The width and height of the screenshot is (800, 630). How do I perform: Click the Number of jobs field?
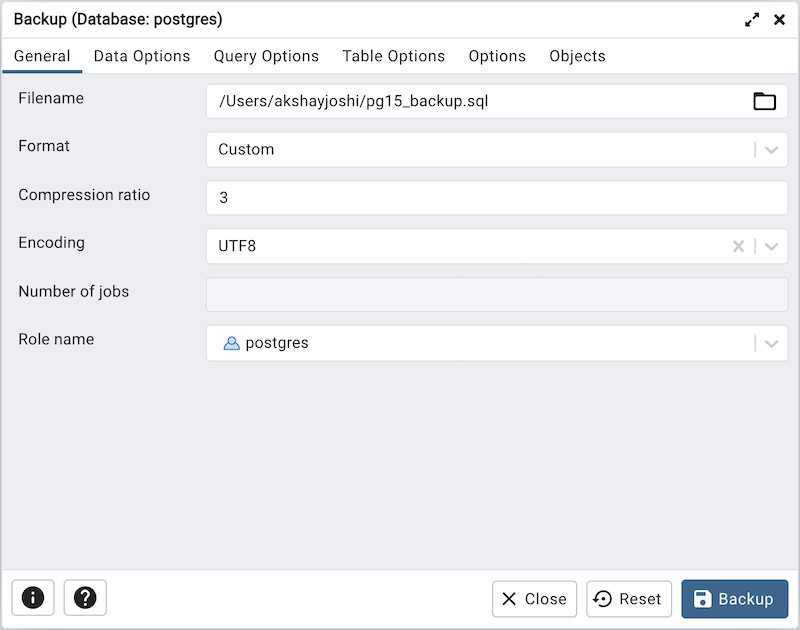point(496,294)
